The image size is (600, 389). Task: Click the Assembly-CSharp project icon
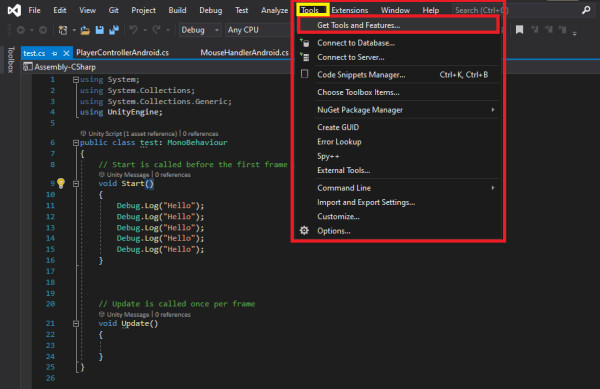pos(28,67)
